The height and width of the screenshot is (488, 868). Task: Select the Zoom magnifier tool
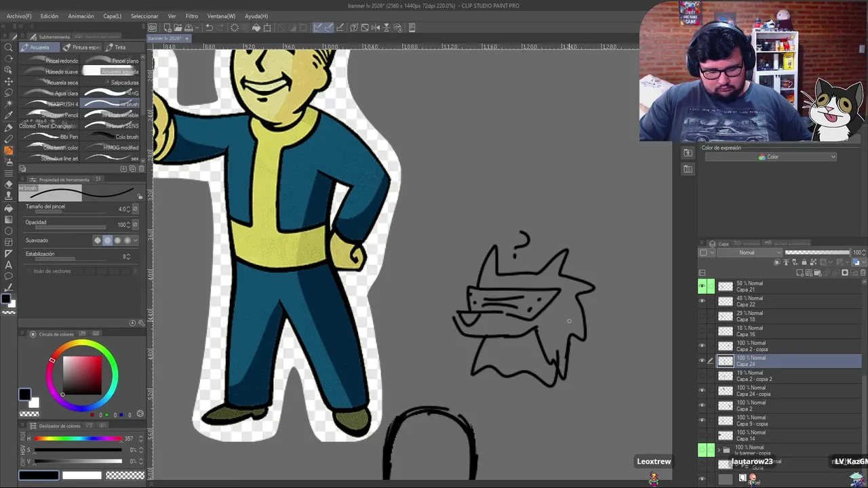pyautogui.click(x=8, y=47)
